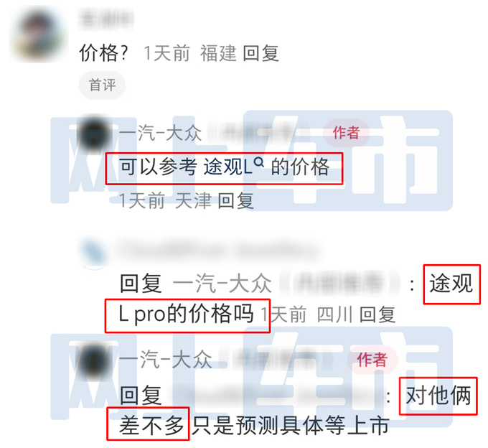The height and width of the screenshot is (448, 488).
Task: Open 一汽-大众 profile name in first reply
Action: point(161,133)
